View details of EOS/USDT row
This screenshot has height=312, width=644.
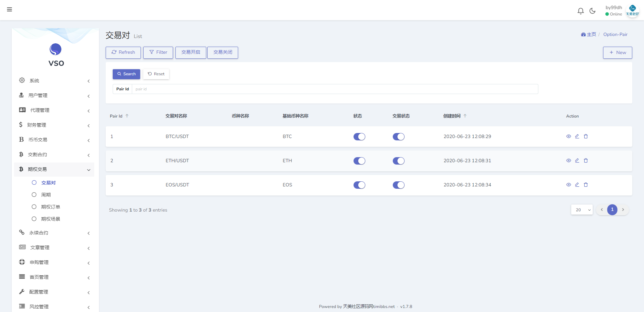tap(569, 185)
